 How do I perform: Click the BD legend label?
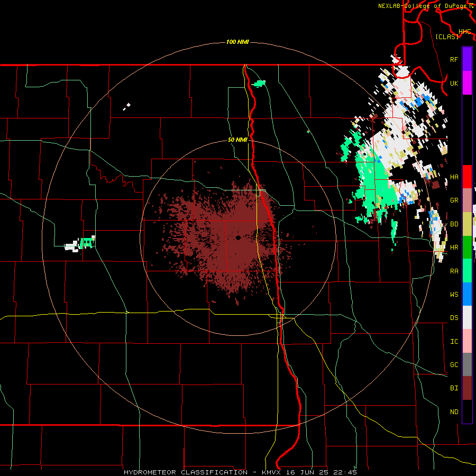coord(454,224)
